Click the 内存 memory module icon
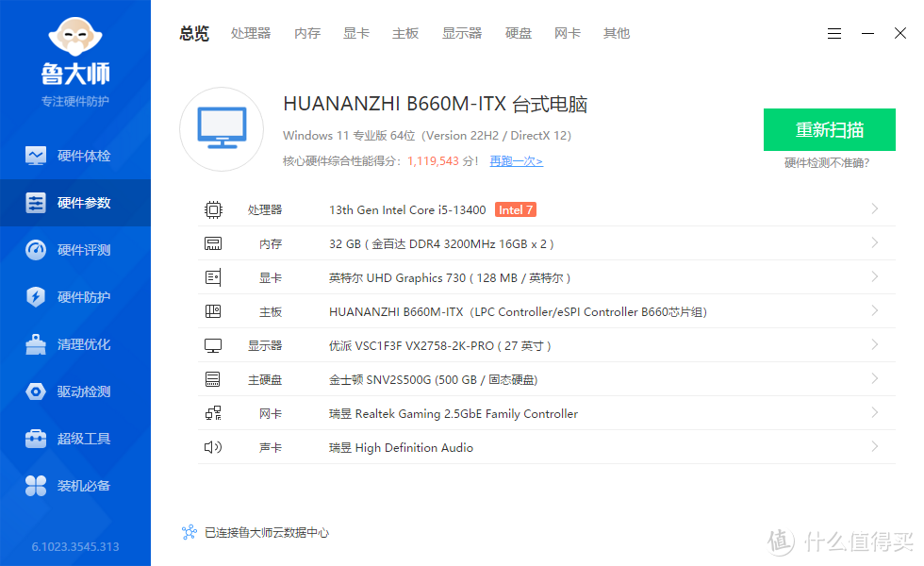The width and height of the screenshot is (924, 566). (213, 243)
